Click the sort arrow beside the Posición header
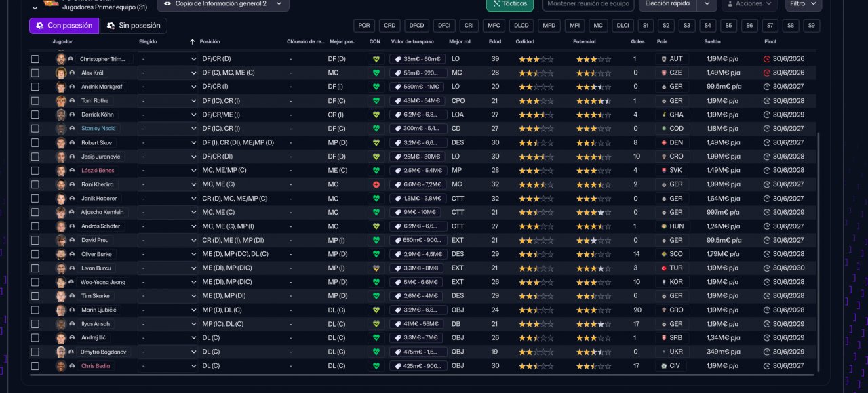This screenshot has height=393, width=868. (x=193, y=42)
